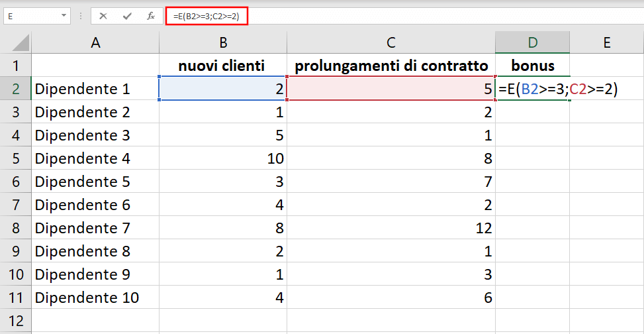
Task: Select column D header
Action: pos(532,42)
